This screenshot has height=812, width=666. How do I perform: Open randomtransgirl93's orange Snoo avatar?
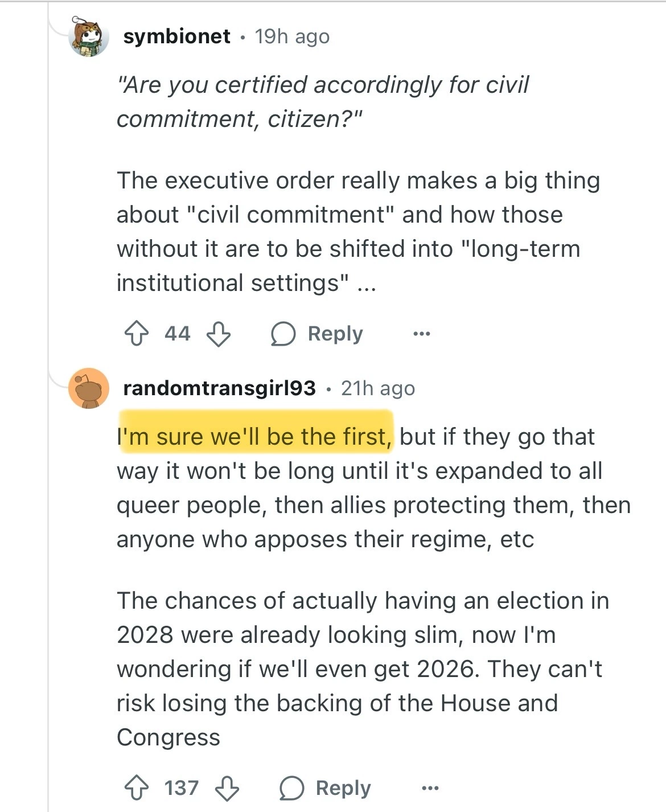(x=89, y=388)
